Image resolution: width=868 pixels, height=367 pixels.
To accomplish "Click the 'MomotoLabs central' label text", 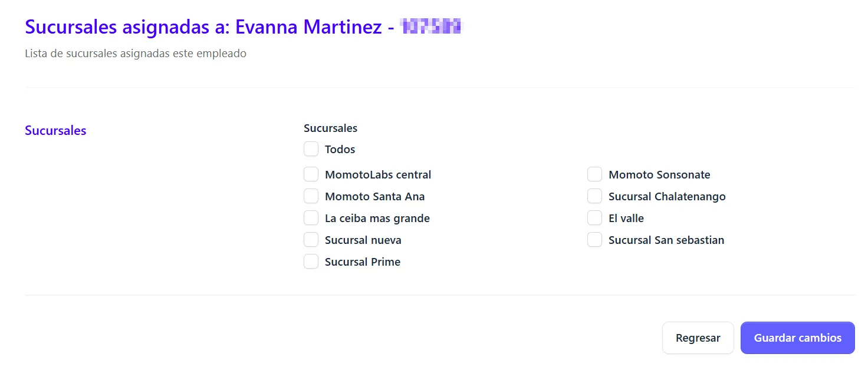I will point(378,175).
